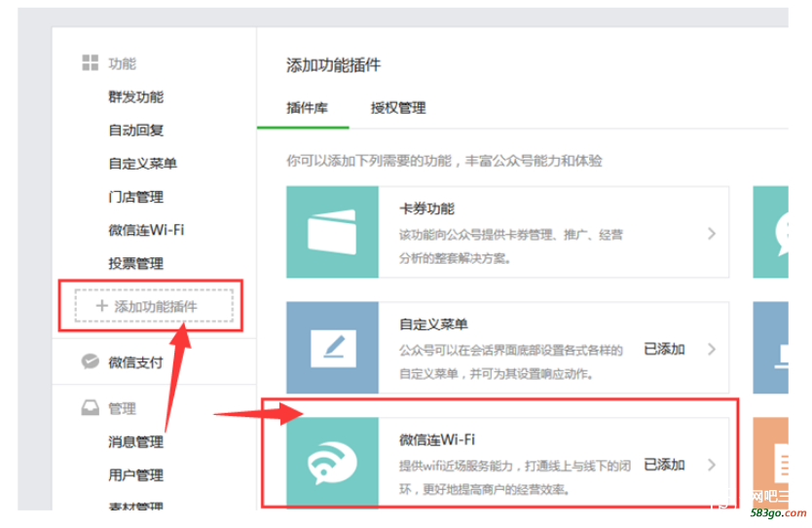Switch to the 授权管理 tab
The height and width of the screenshot is (528, 812).
(x=398, y=108)
